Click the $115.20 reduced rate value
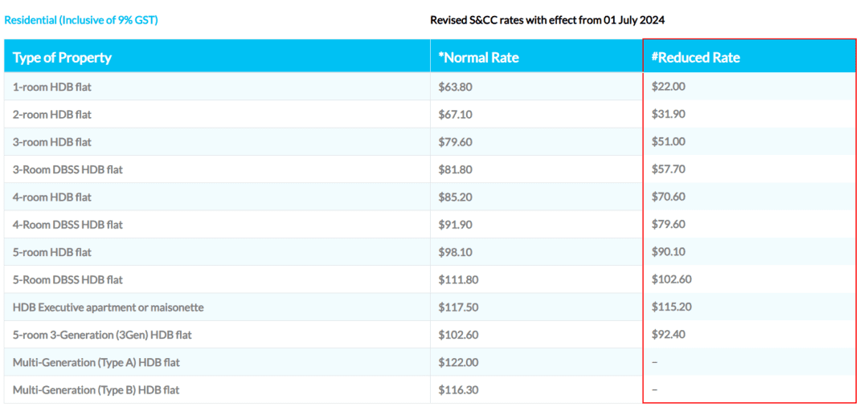 click(x=672, y=307)
